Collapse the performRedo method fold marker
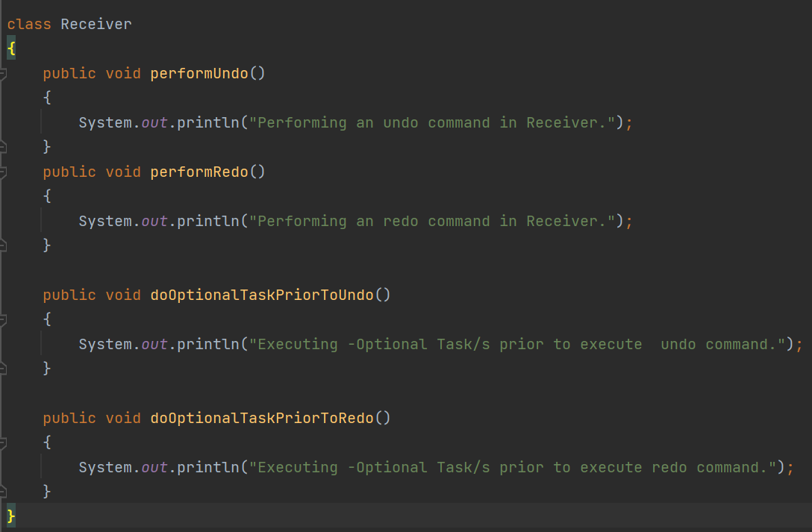 tap(2, 172)
